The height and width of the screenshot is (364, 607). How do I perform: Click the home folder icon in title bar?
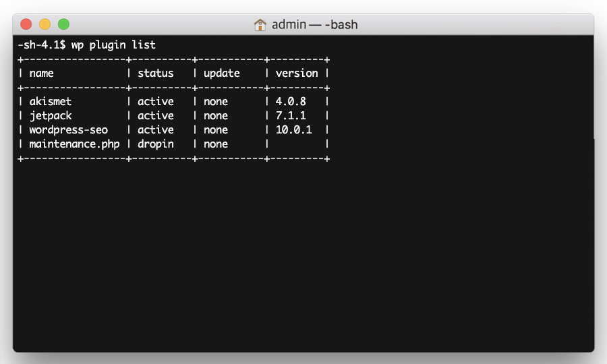coord(260,24)
